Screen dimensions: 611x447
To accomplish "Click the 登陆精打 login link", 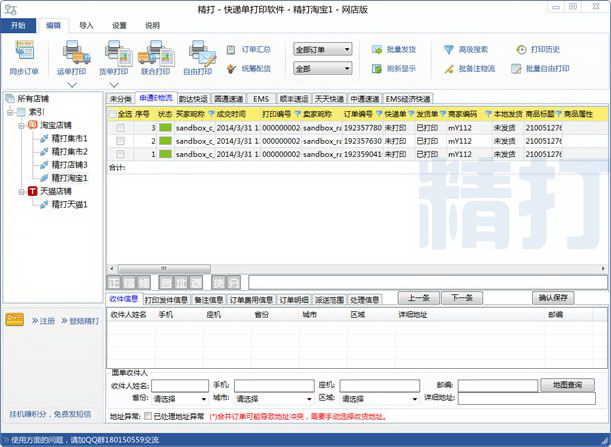I will pyautogui.click(x=85, y=321).
